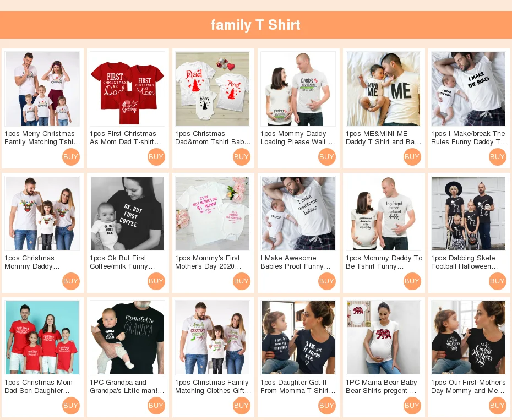Open Christmas Mom Dad Son Daughter red shirts image
Viewport: 512px width, 420px height.
point(42,337)
